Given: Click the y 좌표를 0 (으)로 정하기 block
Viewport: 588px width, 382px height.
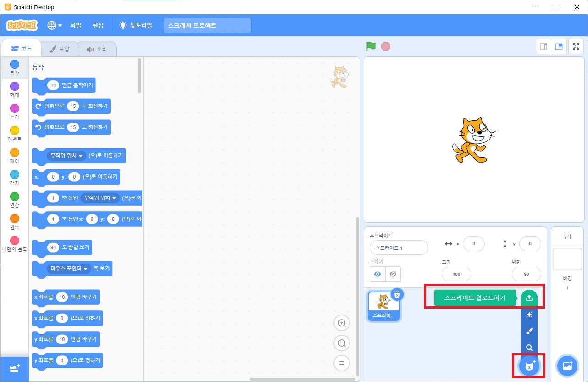Looking at the screenshot, I should tap(67, 360).
